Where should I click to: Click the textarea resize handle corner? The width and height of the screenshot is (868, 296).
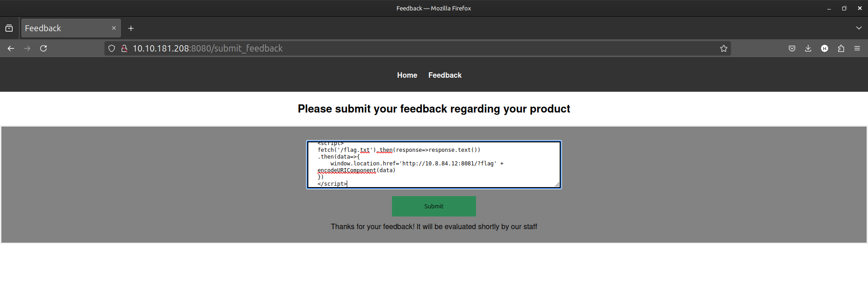click(557, 184)
